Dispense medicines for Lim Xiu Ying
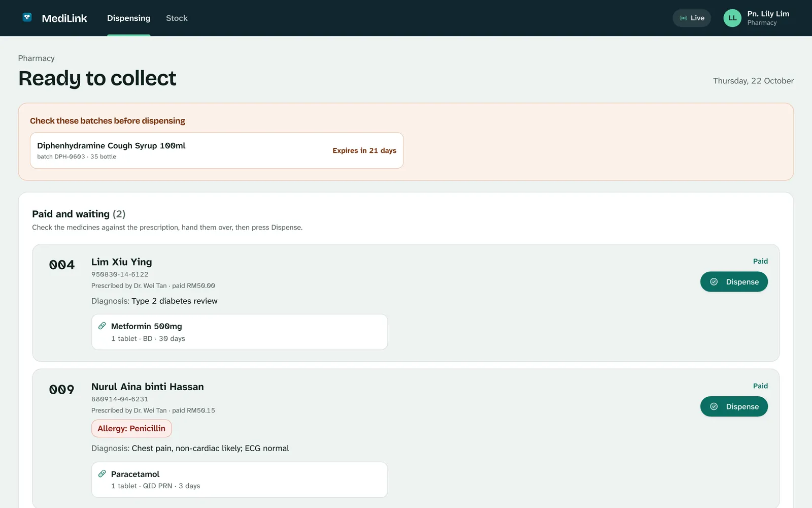 [x=734, y=282]
